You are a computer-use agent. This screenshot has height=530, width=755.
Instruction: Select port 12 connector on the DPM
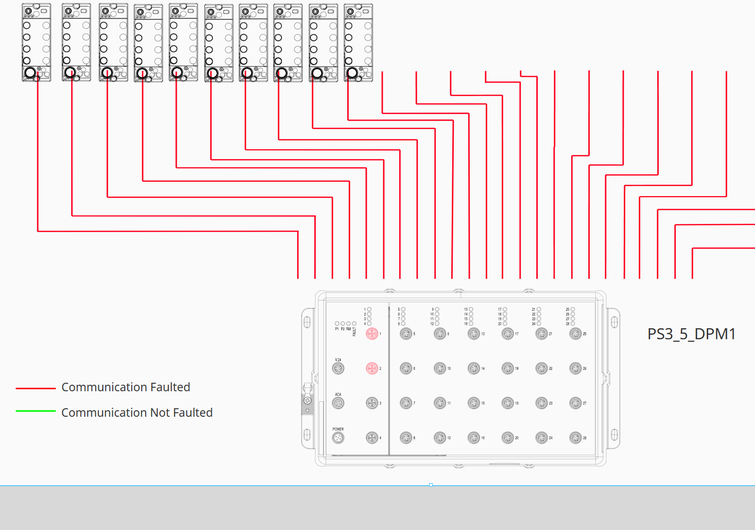tap(440, 438)
